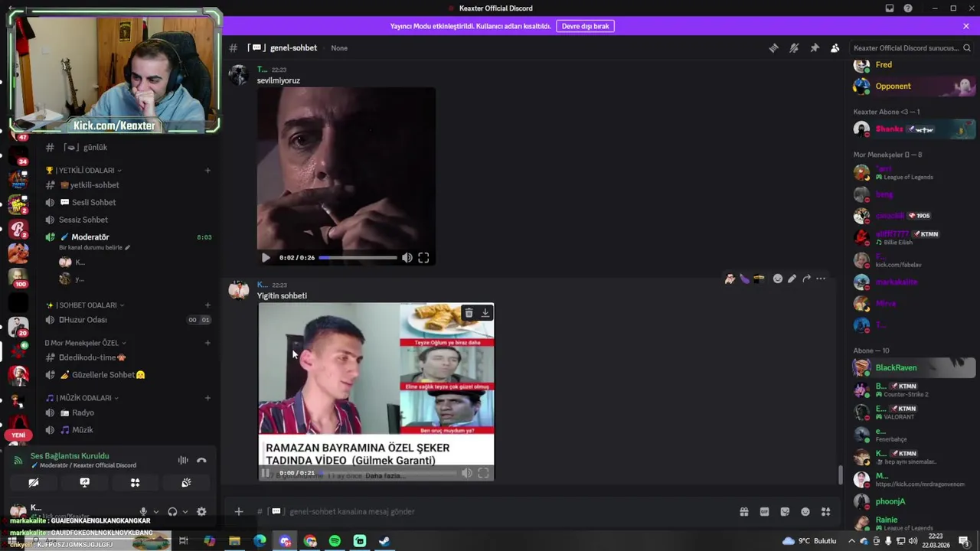Open the emoji picker in message box
The image size is (980, 551).
(x=805, y=511)
